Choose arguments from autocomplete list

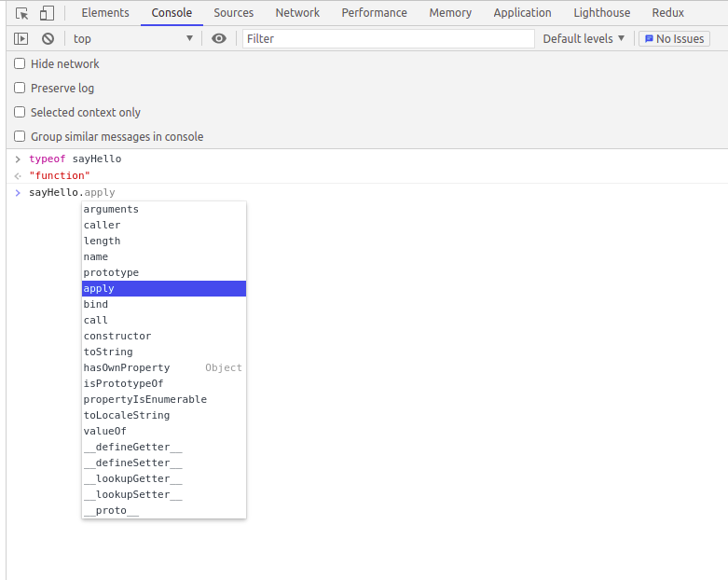tap(164, 209)
